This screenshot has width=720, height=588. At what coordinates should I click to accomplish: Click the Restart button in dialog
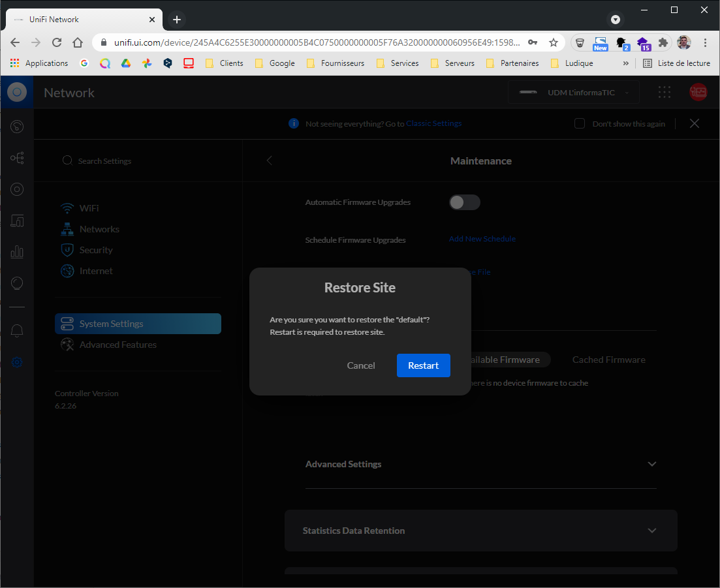[423, 365]
